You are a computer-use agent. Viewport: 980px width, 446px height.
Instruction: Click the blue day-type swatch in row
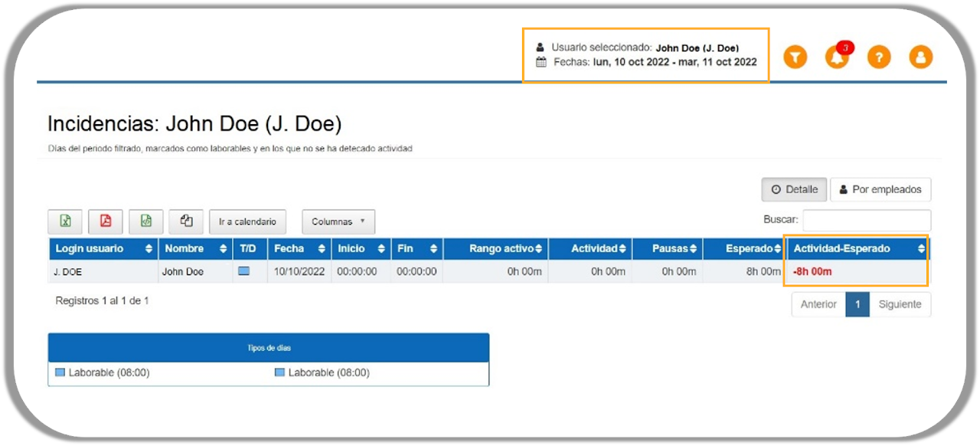click(244, 271)
